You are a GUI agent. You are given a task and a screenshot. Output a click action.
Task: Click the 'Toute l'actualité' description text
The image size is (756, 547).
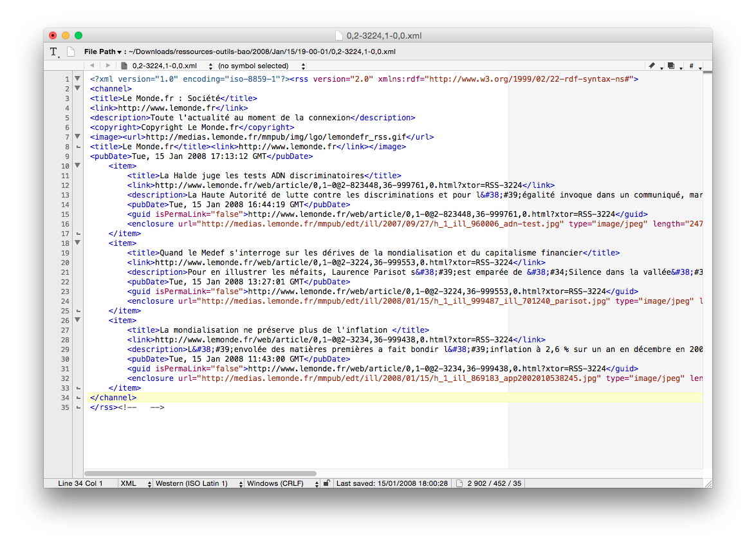250,118
